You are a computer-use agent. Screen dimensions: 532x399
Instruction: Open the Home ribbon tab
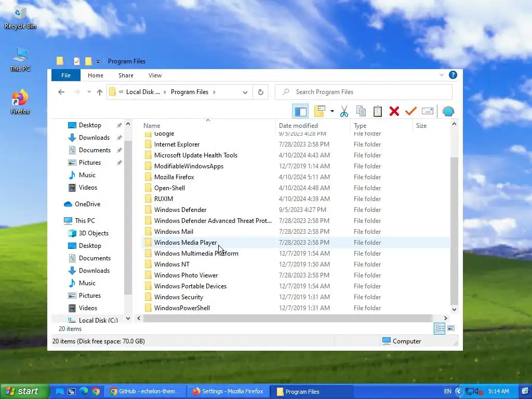pyautogui.click(x=96, y=75)
